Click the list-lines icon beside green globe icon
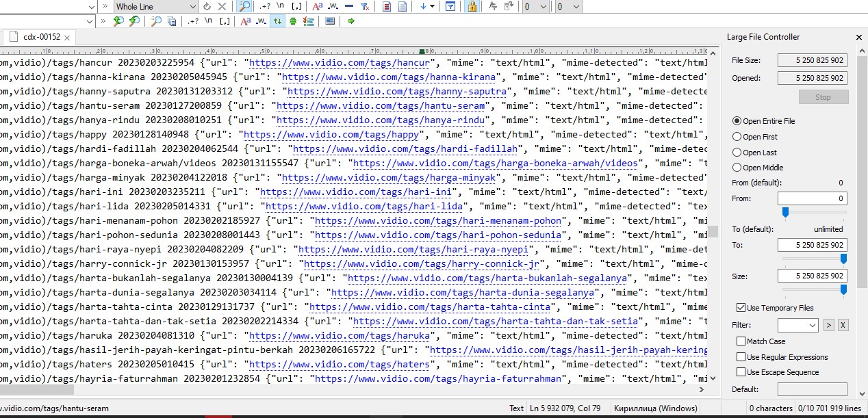868x418 pixels. pyautogui.click(x=309, y=21)
